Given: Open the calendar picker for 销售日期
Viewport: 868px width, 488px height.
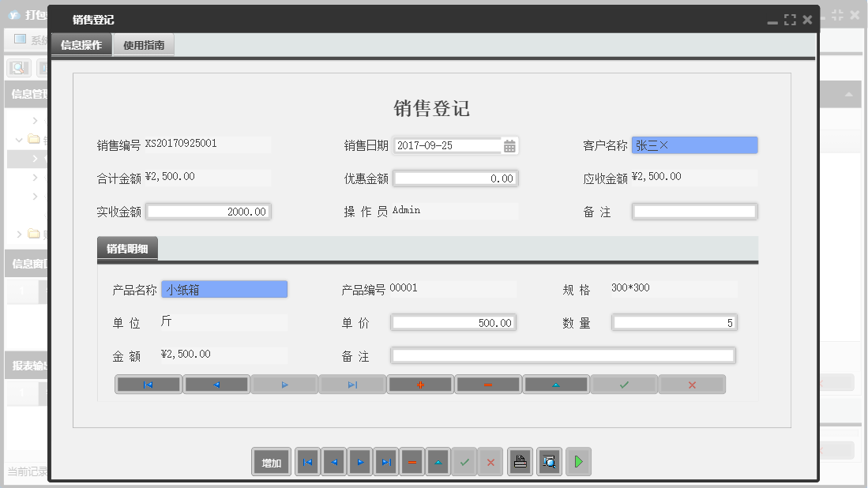Looking at the screenshot, I should pyautogui.click(x=509, y=145).
